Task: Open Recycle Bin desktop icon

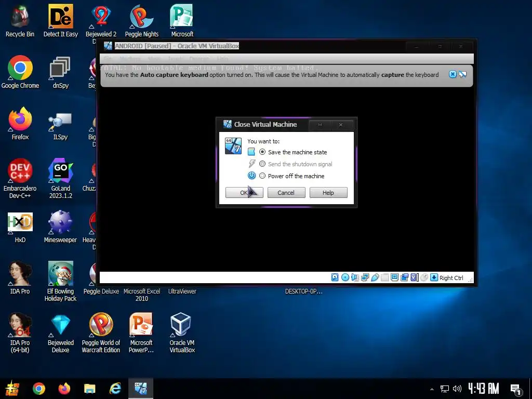Action: [x=20, y=21]
